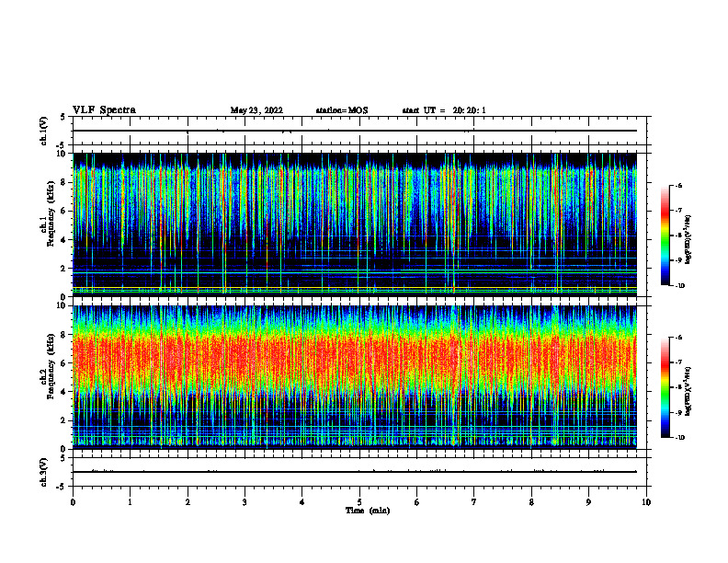Click time axis tick label "2"

click(188, 502)
